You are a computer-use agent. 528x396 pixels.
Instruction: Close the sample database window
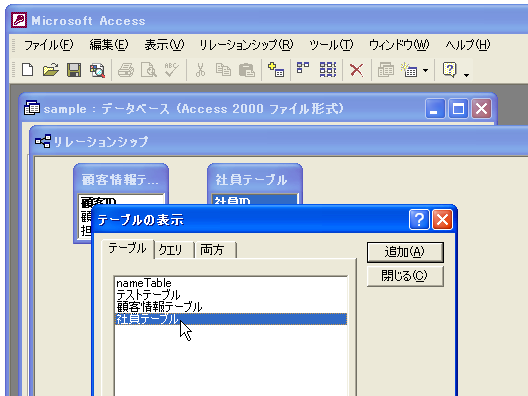481,108
